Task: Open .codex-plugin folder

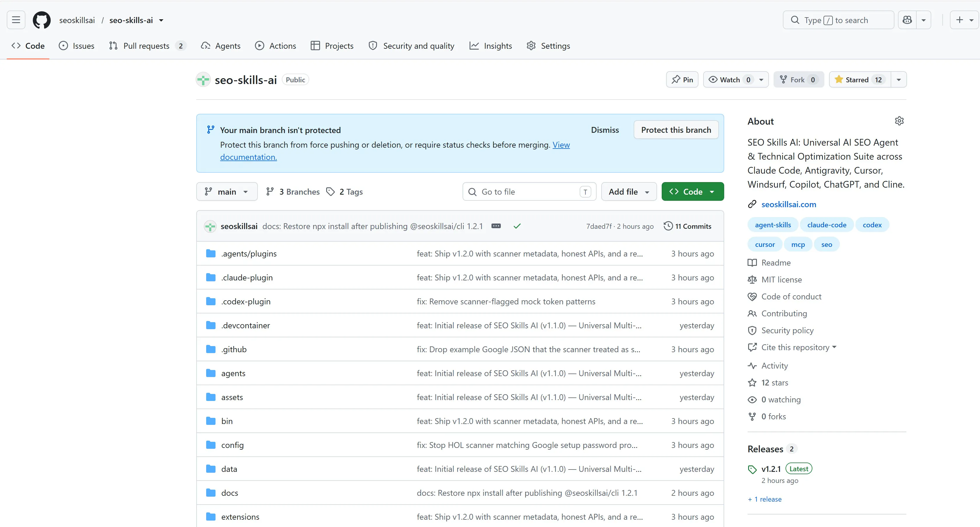Action: click(246, 301)
